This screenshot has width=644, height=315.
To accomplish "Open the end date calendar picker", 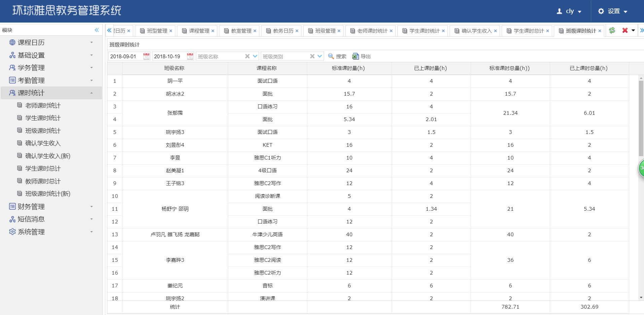I will 190,56.
